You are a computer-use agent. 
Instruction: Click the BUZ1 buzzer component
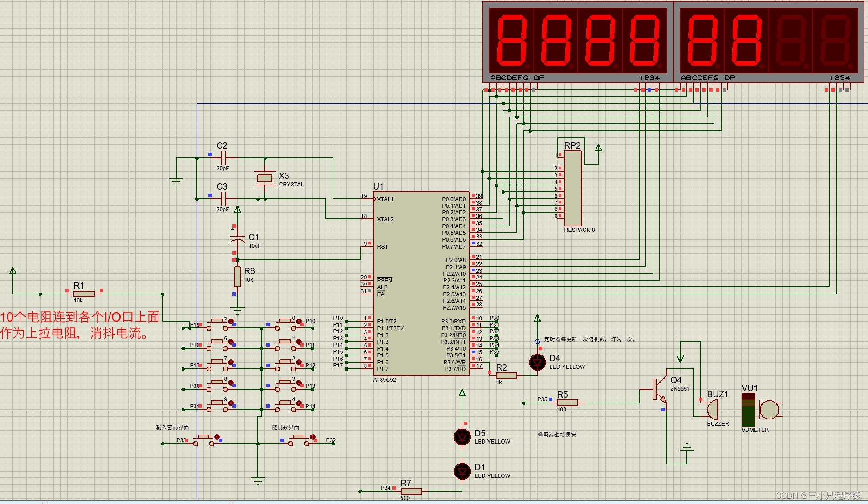coord(713,409)
